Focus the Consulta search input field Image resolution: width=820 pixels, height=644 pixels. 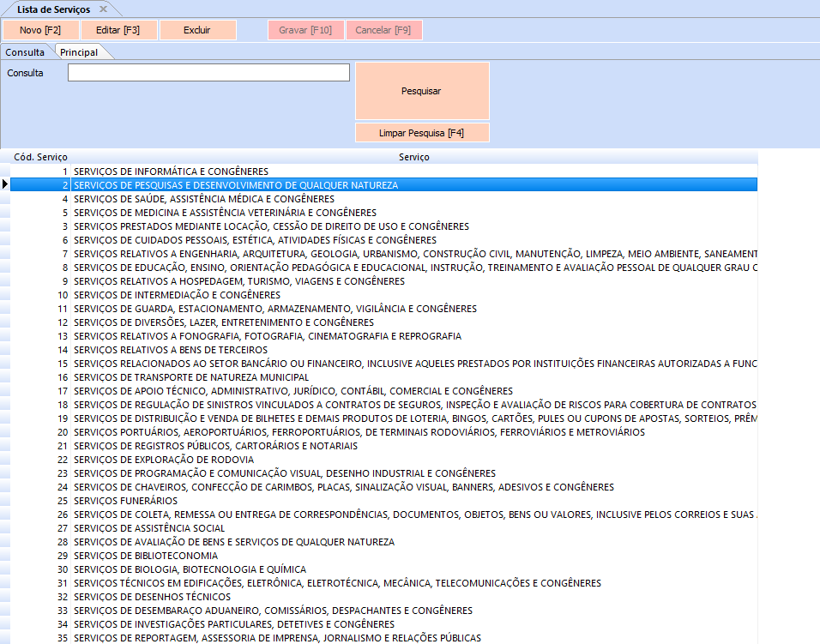click(208, 73)
